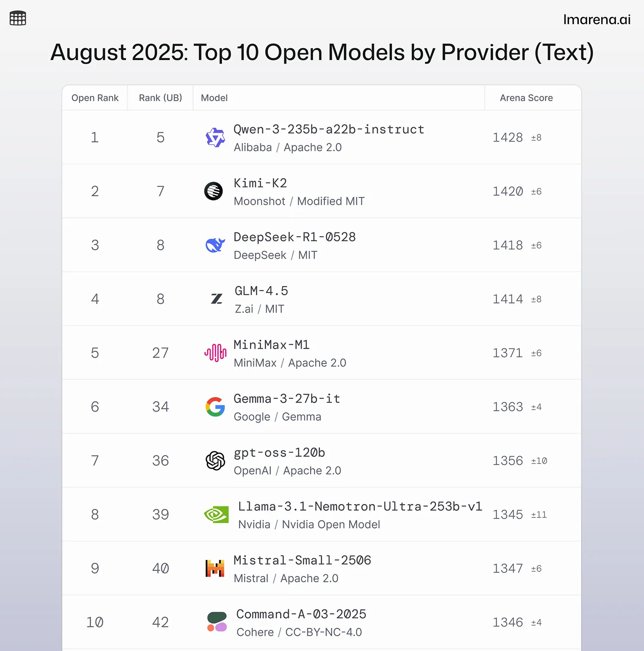Viewport: 644px width, 651px height.
Task: Click the Moonshot Kimi logo icon
Action: click(x=213, y=191)
